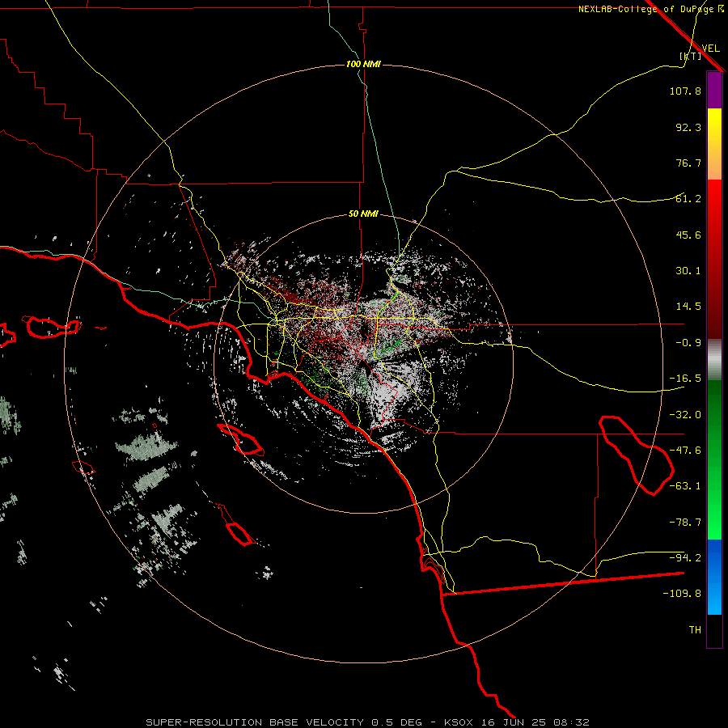Click the 30.1 scale value
728x728 pixels.
click(x=688, y=271)
